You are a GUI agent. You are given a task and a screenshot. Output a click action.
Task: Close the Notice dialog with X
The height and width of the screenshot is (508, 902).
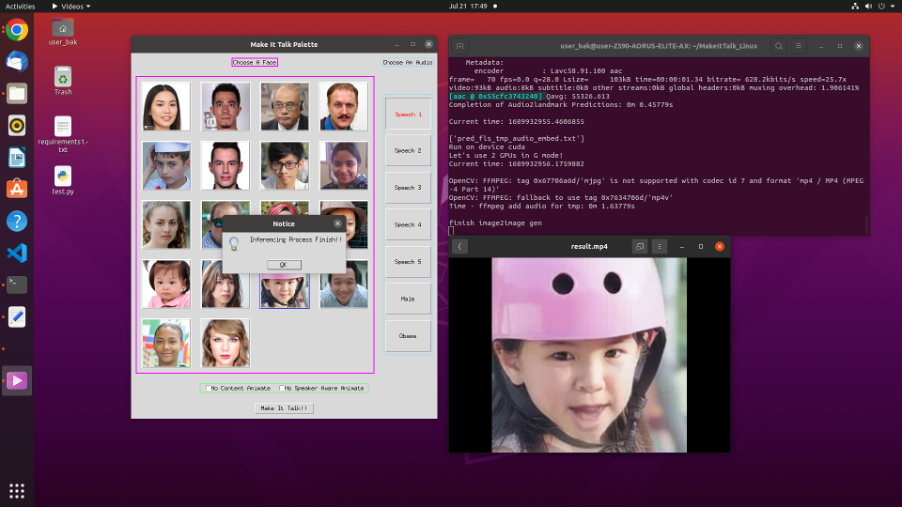click(338, 223)
